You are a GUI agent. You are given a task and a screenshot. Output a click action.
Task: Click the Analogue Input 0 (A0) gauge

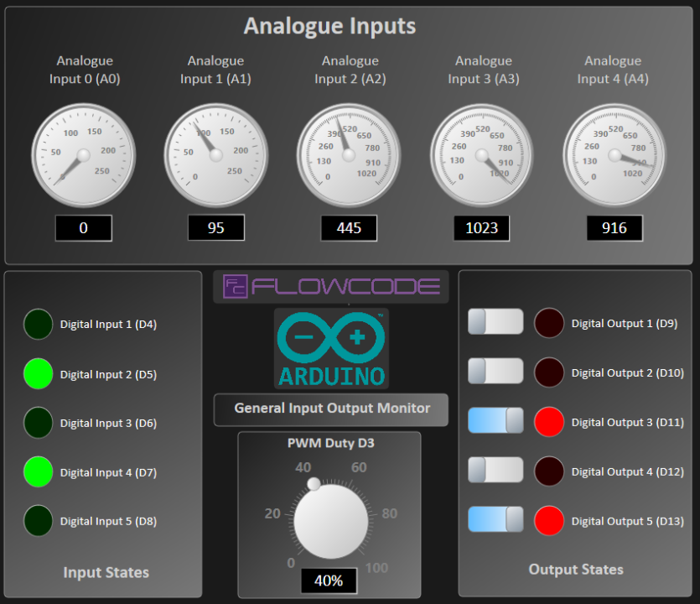(83, 154)
